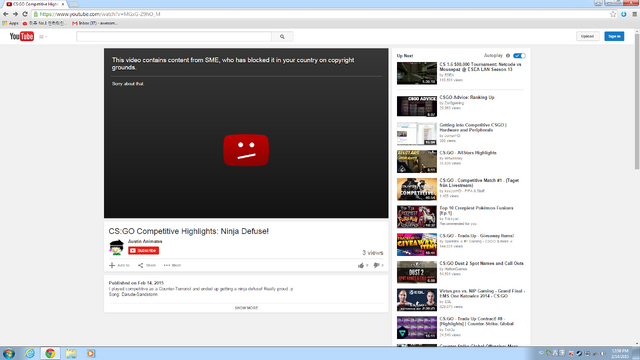Open CS:GO Competitive Match #1 video
The width and height of the screenshot is (640, 360).
tap(479, 182)
